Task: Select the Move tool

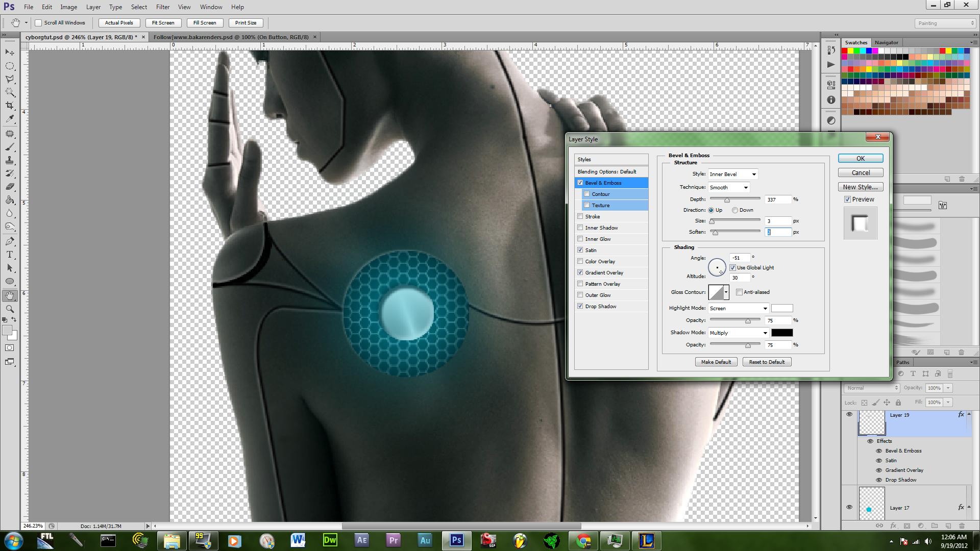Action: [10, 53]
